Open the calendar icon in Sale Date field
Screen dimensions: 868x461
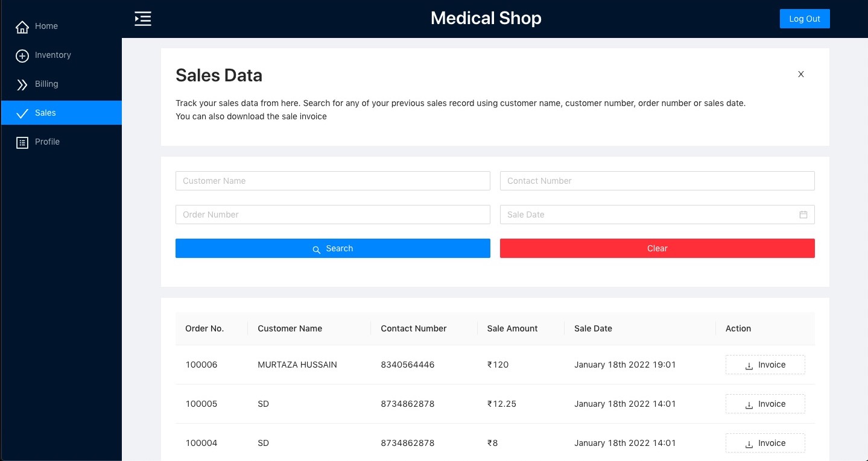(803, 214)
